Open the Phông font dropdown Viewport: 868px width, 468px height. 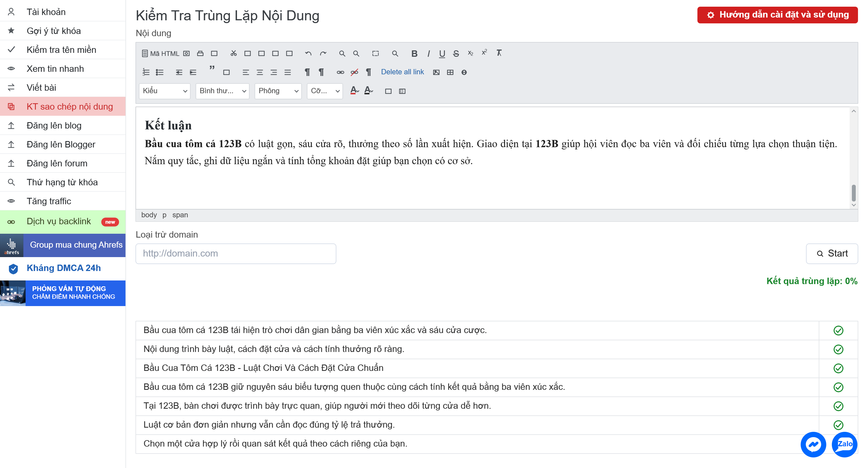pos(278,91)
